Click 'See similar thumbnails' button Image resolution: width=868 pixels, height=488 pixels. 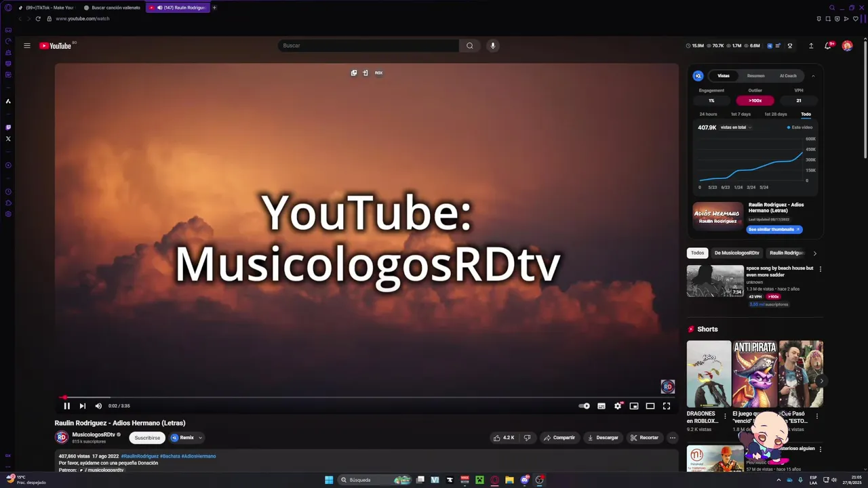pyautogui.click(x=774, y=230)
